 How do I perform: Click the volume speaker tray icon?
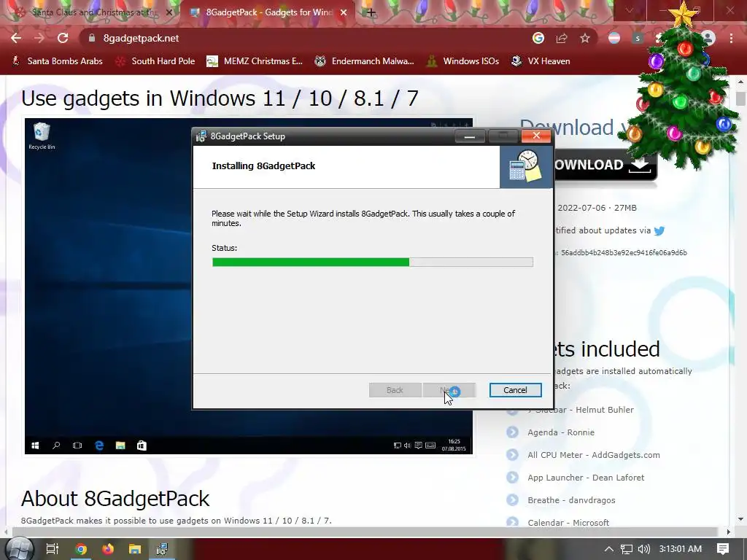pos(643,549)
